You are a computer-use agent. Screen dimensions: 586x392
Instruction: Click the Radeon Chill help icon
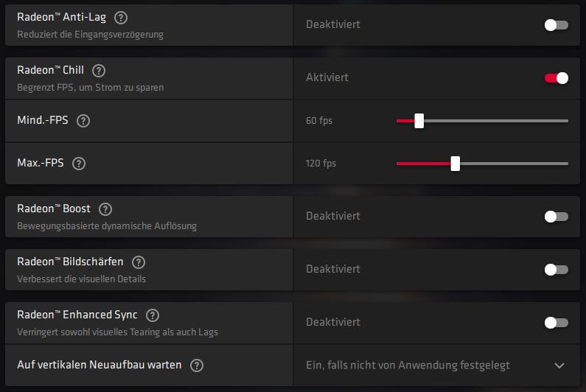tap(99, 71)
